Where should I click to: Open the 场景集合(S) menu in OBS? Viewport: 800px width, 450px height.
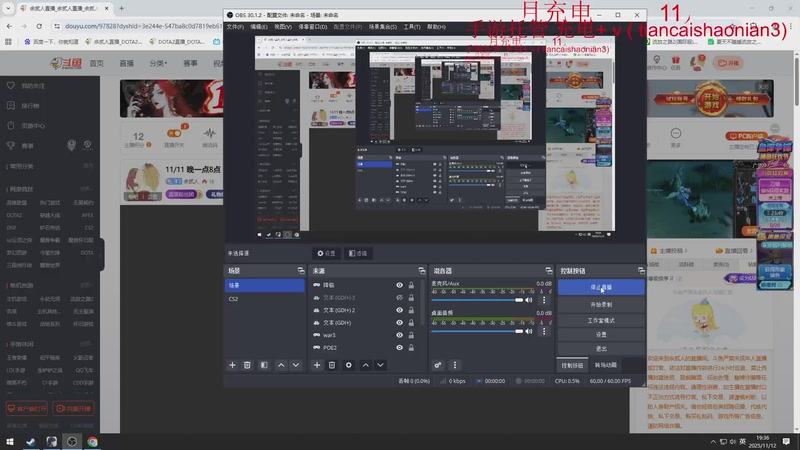coord(383,27)
